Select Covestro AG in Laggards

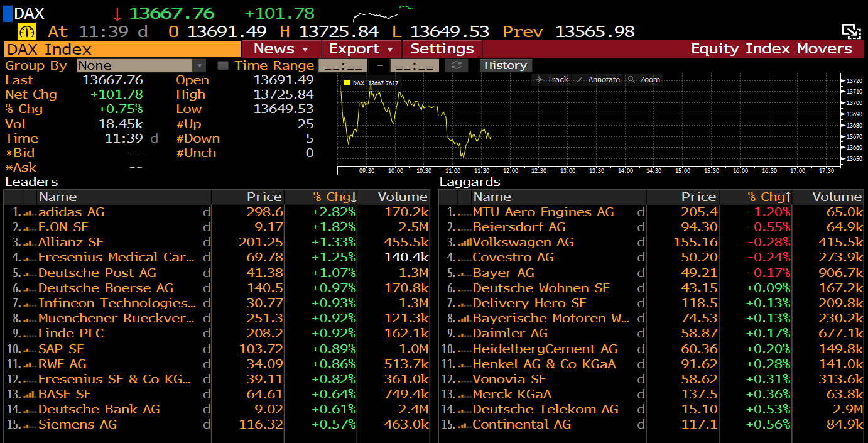(513, 258)
